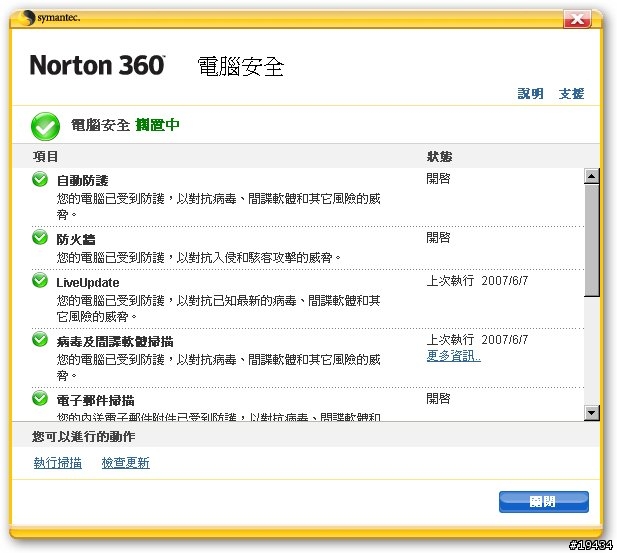Click the green check icon for 病毒及間諜軟體掃描

coord(40,339)
